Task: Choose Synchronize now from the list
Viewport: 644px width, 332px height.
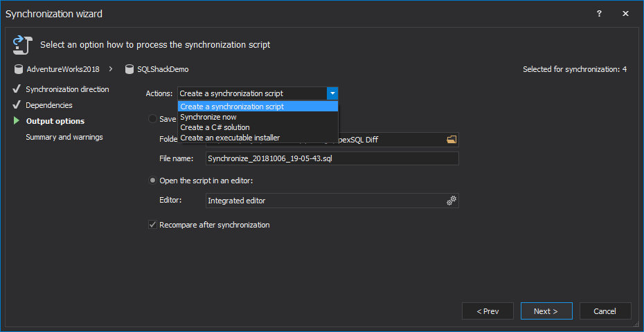Action: [208, 117]
